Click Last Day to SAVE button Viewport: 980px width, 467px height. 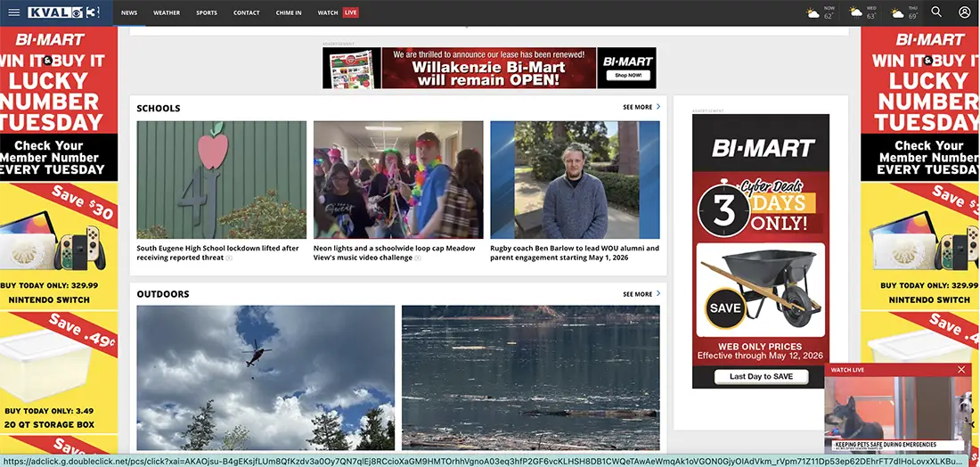tap(761, 376)
